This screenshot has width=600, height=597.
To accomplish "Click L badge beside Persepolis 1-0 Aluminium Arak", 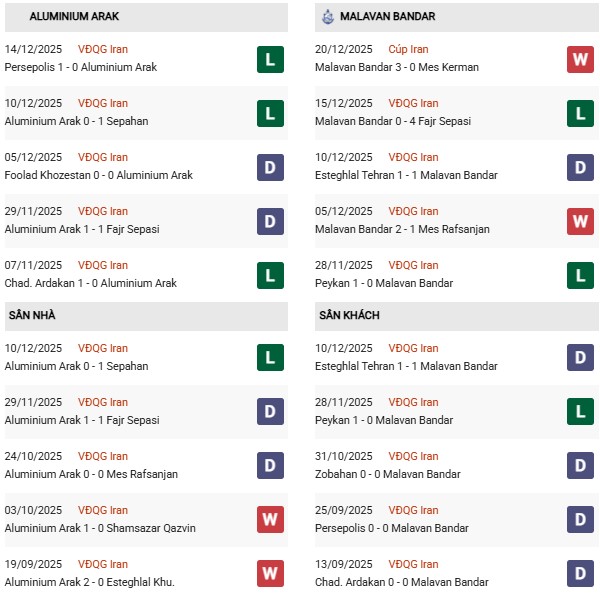I will (x=269, y=59).
